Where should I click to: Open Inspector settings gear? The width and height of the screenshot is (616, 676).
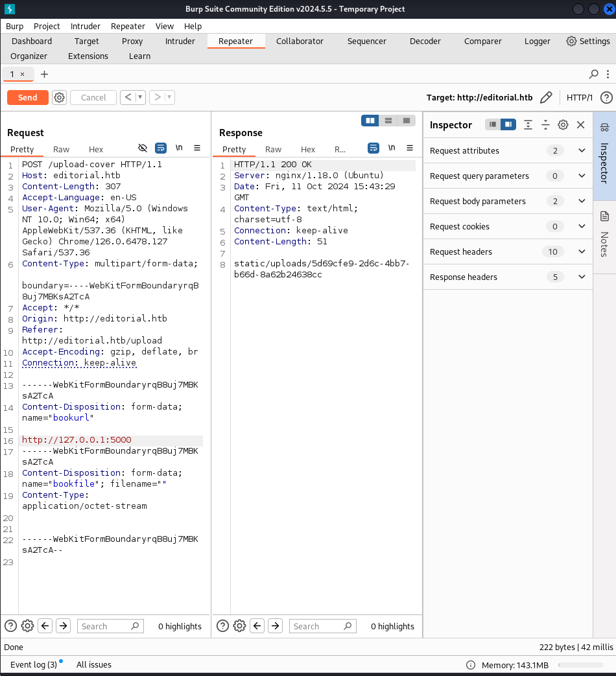pyautogui.click(x=563, y=124)
